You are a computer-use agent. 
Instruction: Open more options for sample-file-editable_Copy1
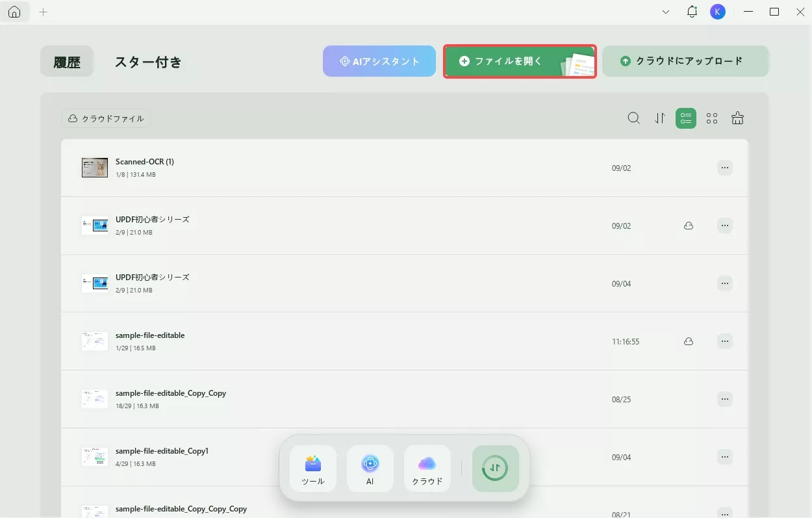(725, 457)
